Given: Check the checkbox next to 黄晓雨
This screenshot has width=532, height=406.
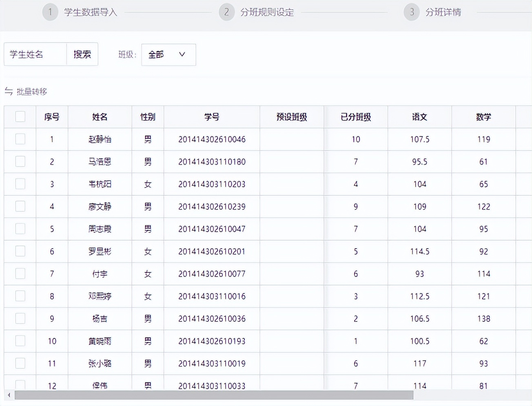Looking at the screenshot, I should pos(20,341).
